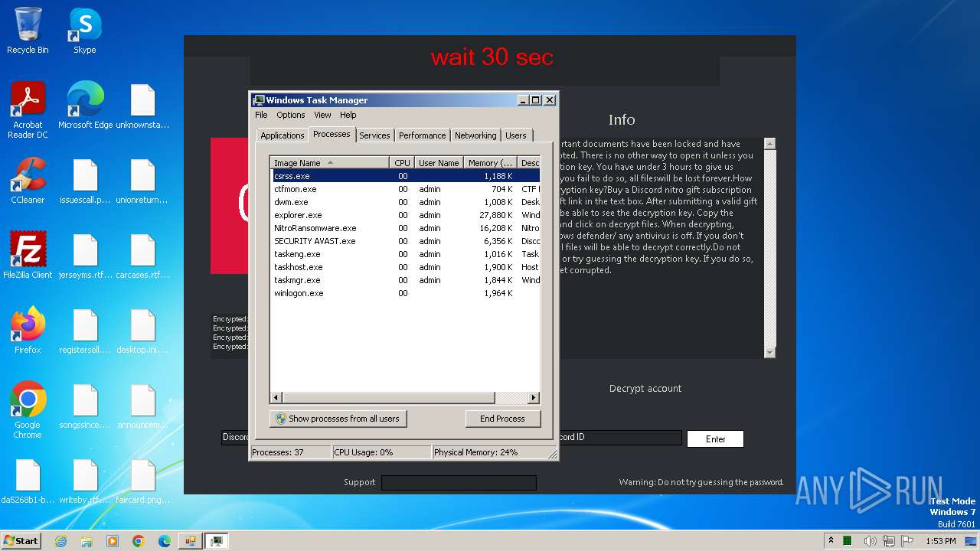The width and height of the screenshot is (980, 551).
Task: Open the CCleaner desktop shortcut
Action: pyautogui.click(x=28, y=181)
